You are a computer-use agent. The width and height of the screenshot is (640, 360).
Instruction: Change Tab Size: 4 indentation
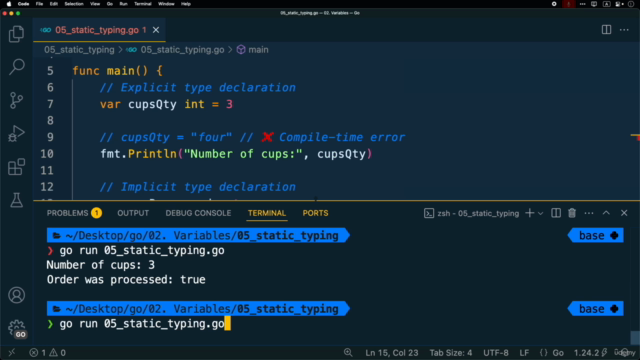[451, 353]
